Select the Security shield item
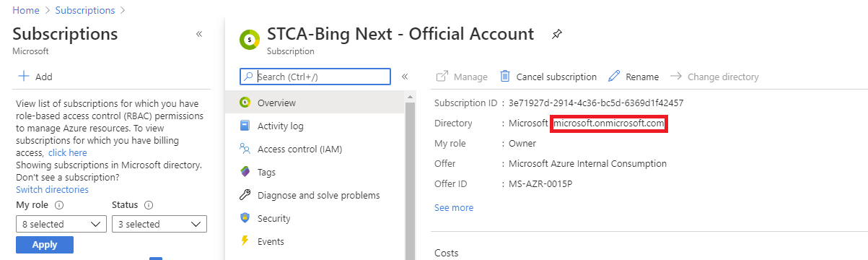Viewport: 868px width, 260px height. pos(245,218)
